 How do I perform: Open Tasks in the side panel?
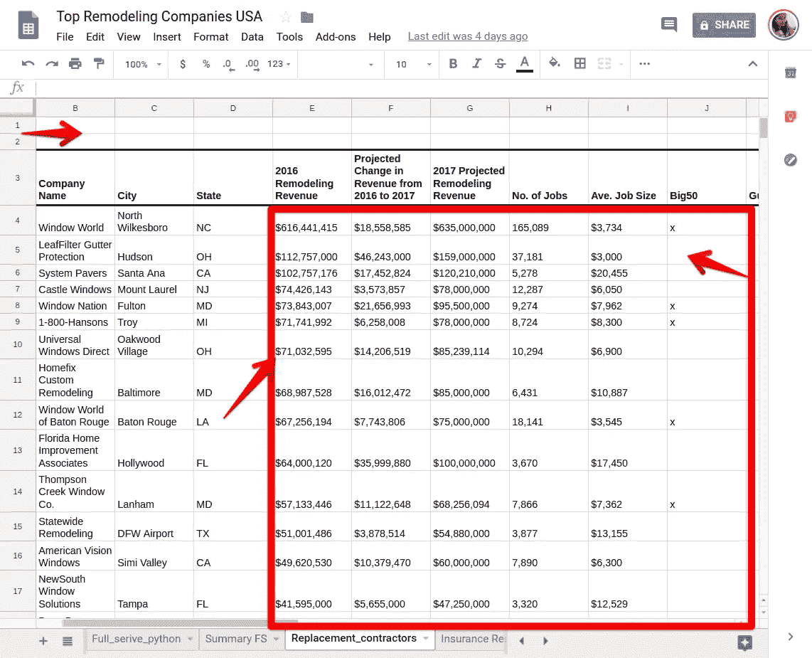[x=790, y=160]
